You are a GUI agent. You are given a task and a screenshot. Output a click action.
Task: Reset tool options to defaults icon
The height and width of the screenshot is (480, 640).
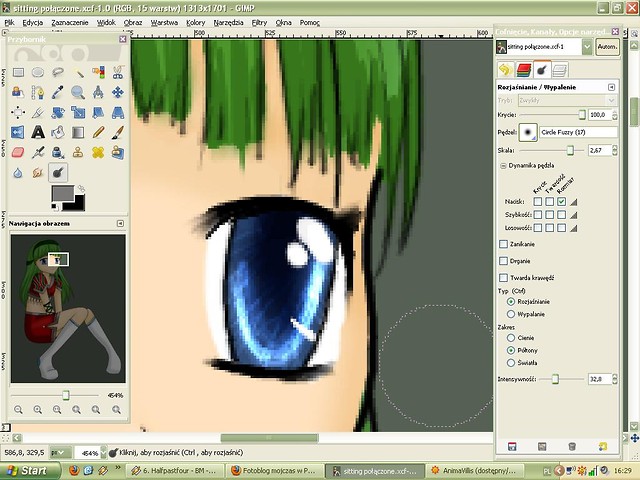pyautogui.click(x=602, y=447)
